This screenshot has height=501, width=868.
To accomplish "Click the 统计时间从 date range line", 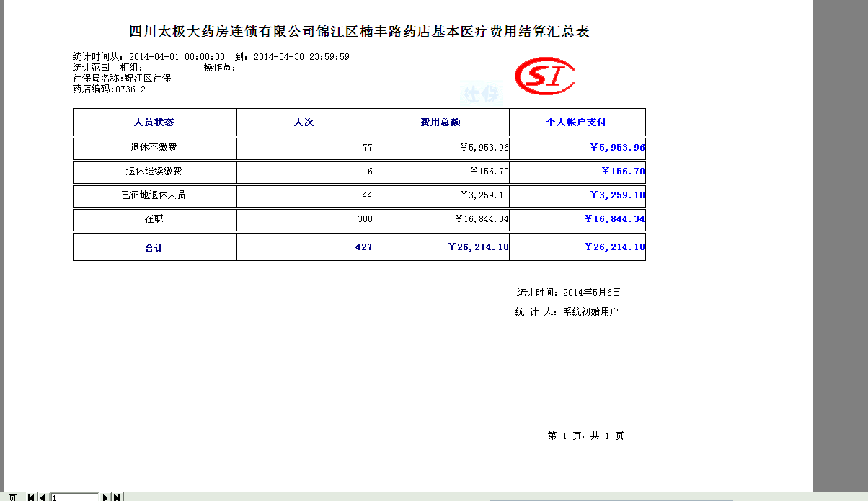I will 211,56.
